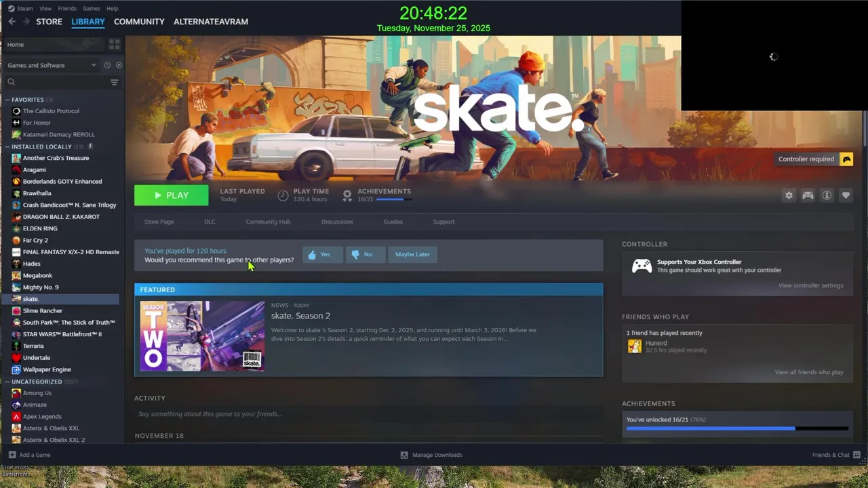
Task: Collapse the Installed Locally category
Action: pos(7,146)
